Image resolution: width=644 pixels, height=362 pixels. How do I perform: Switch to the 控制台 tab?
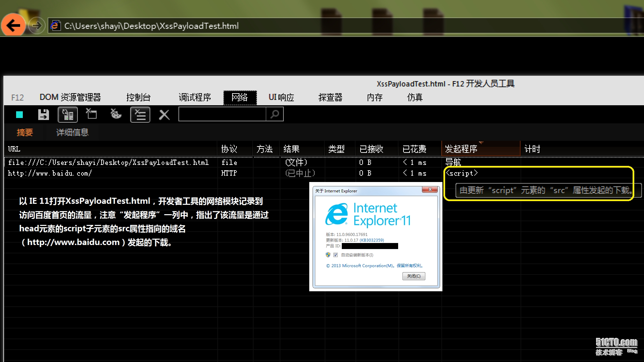coord(138,97)
